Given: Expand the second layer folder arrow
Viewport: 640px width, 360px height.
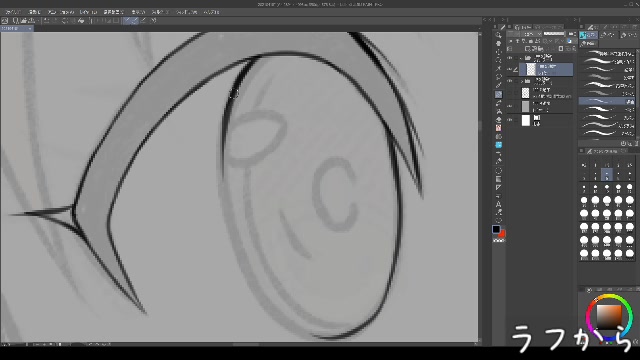Looking at the screenshot, I should [522, 81].
